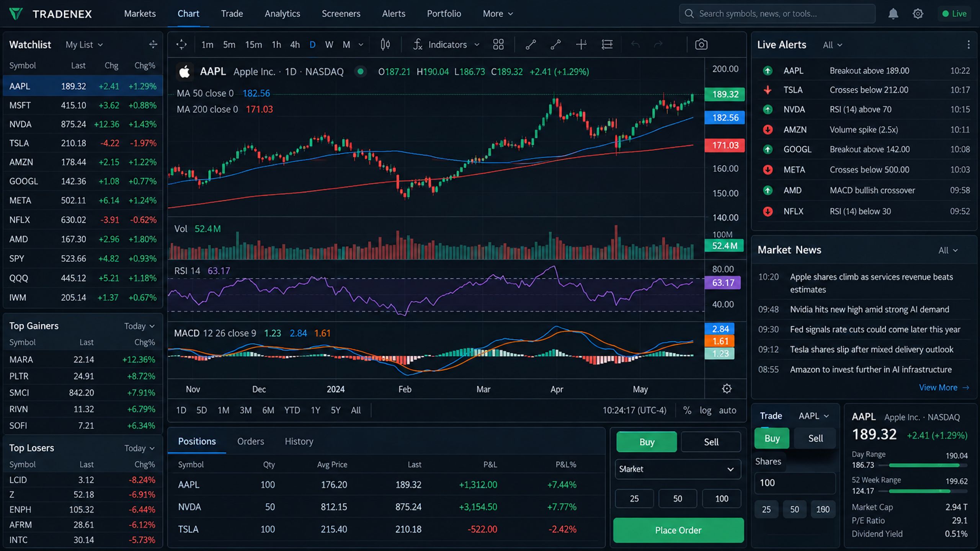Image resolution: width=980 pixels, height=551 pixels.
Task: Click the Day Range progress bar
Action: coord(923,465)
